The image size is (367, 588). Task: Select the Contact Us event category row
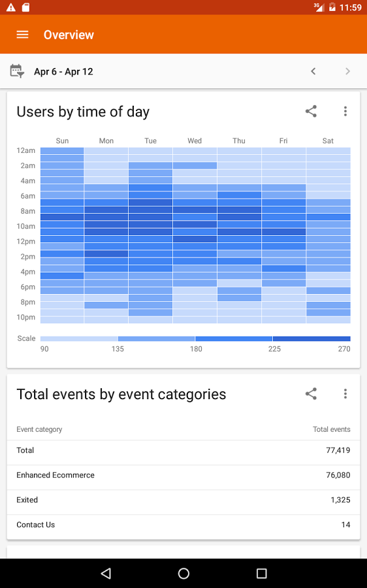pyautogui.click(x=183, y=525)
